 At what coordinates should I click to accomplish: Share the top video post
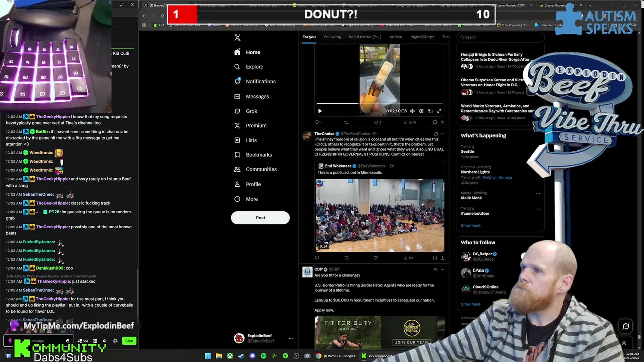(x=442, y=122)
